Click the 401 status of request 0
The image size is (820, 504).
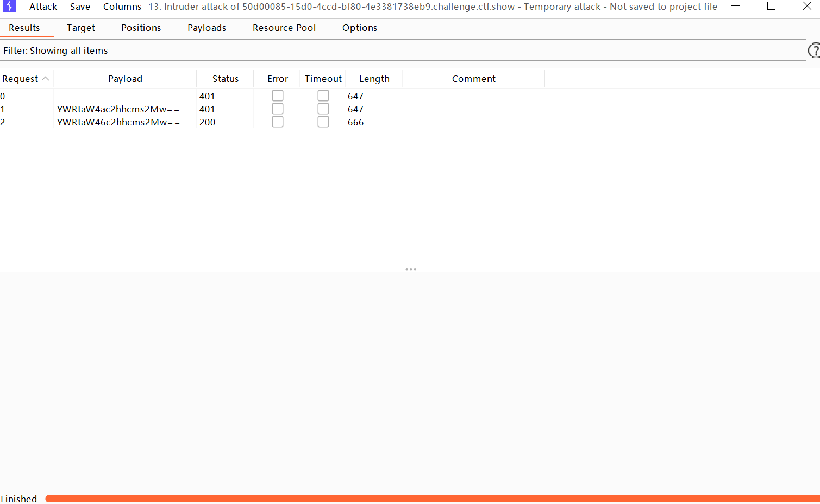point(207,96)
